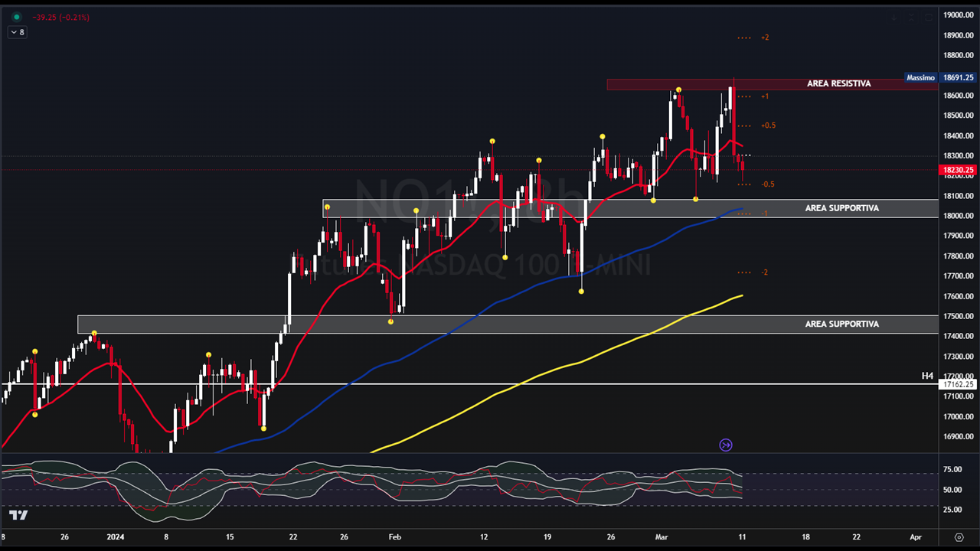
Task: Click the purple contract rollover marker icon
Action: [x=726, y=445]
